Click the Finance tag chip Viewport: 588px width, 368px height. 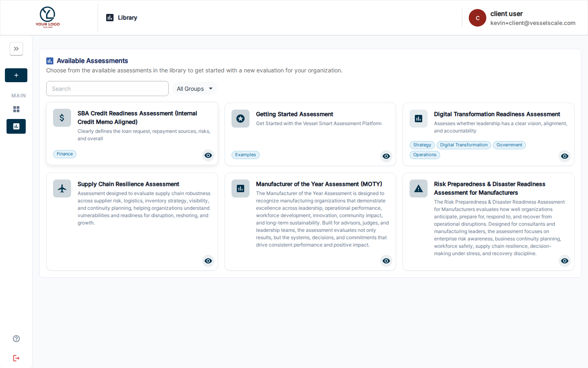point(65,154)
